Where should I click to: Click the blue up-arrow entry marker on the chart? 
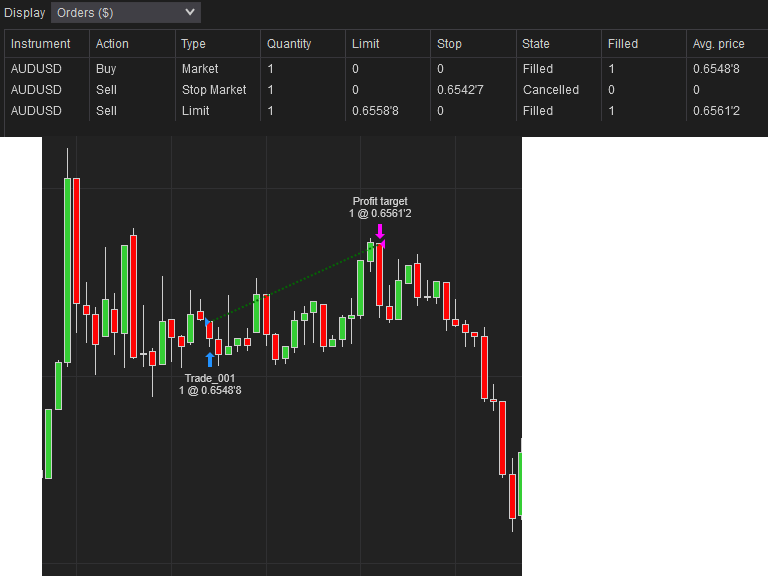[210, 360]
